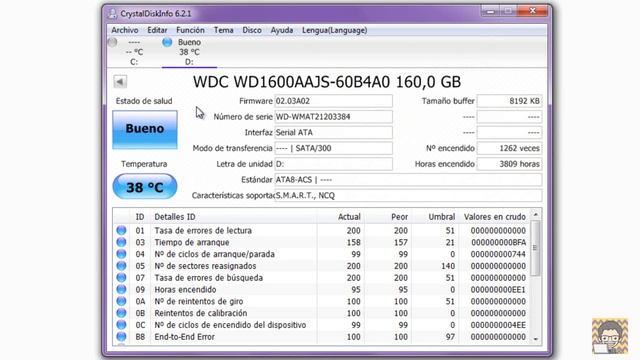The image size is (640, 360).
Task: Click the CrystalDiskInfo title bar app icon
Action: [112, 13]
